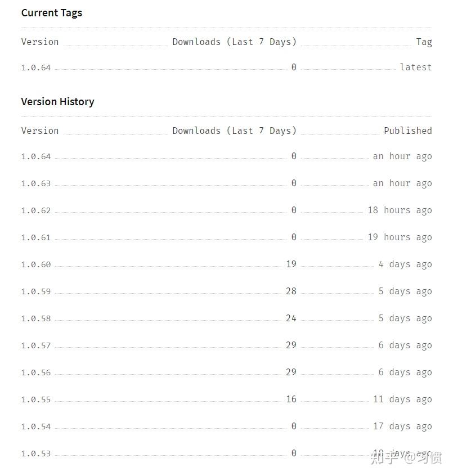Open version 1.0.57 link

pyautogui.click(x=36, y=345)
